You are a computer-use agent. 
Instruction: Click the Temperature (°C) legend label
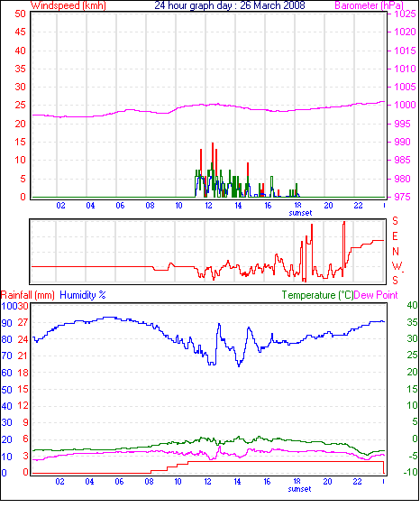point(317,295)
